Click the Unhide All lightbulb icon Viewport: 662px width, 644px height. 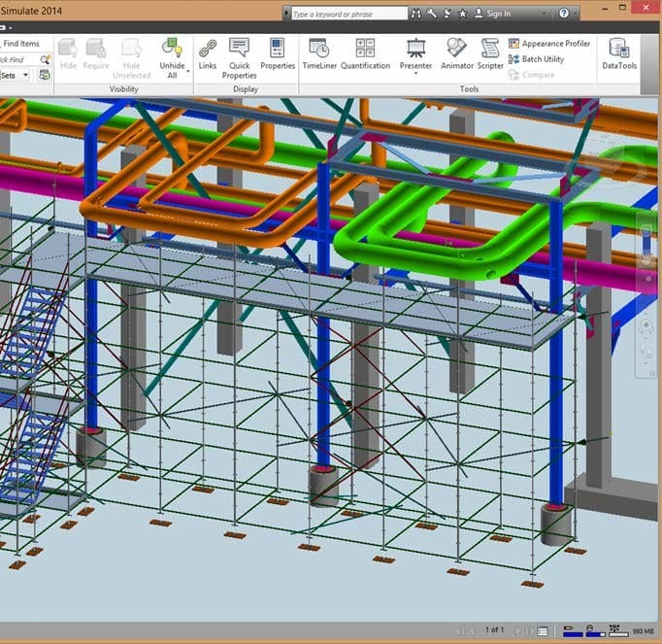click(x=172, y=48)
